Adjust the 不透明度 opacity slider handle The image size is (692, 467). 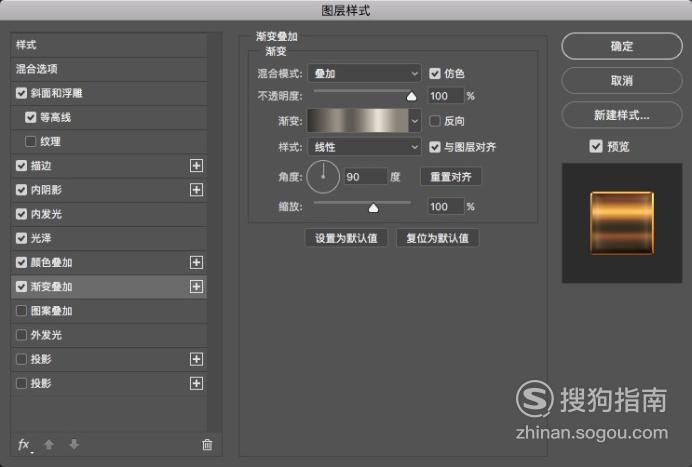pos(411,96)
